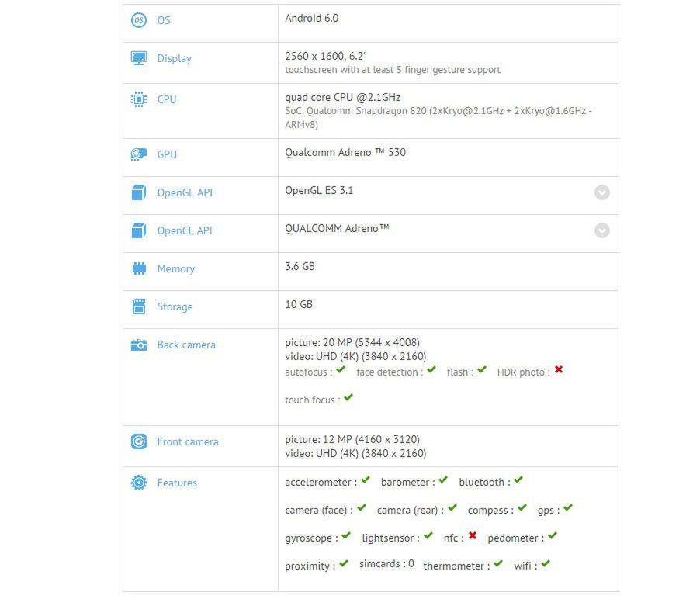Click the red X next to HDR photo

(559, 369)
